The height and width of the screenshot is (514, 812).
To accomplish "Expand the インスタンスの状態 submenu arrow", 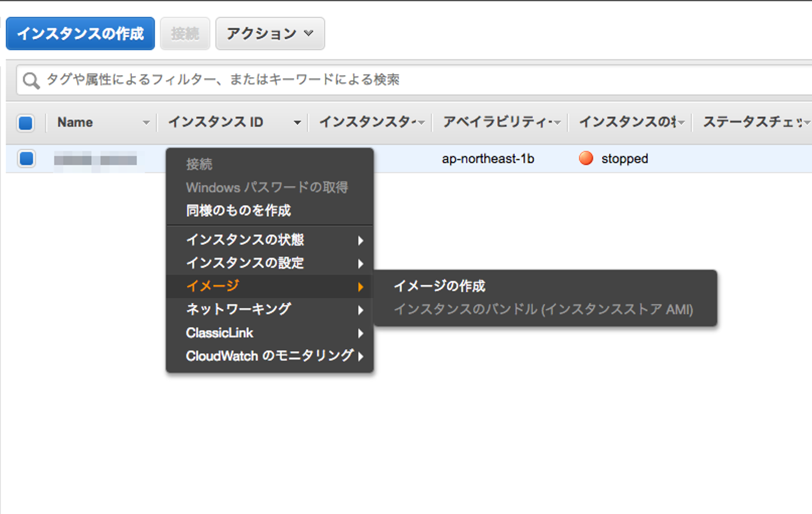I will tap(360, 240).
